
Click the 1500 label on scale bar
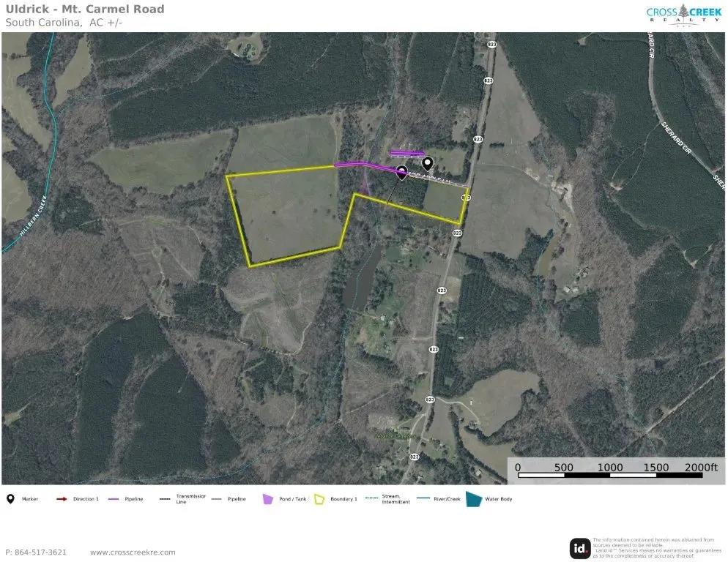[x=655, y=468]
